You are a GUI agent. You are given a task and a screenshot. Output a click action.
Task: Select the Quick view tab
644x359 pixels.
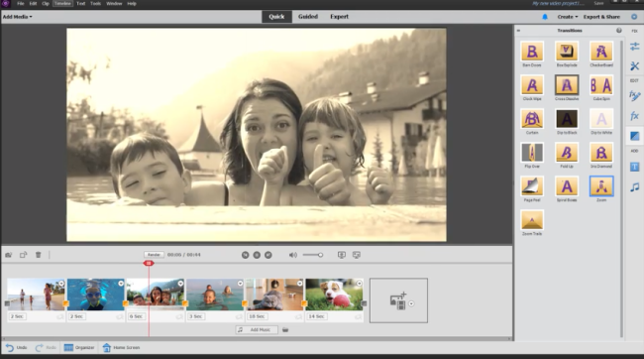point(276,17)
